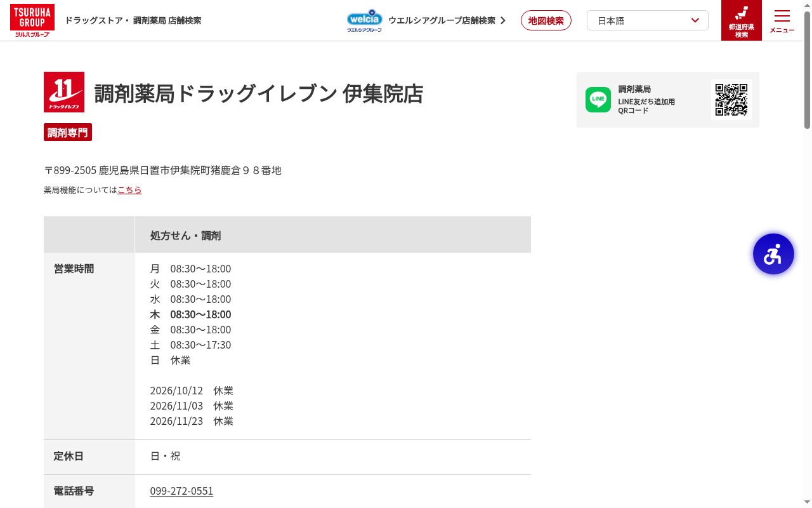
Task: Open the prefecture search (都道府県検索) button
Action: pos(742,20)
